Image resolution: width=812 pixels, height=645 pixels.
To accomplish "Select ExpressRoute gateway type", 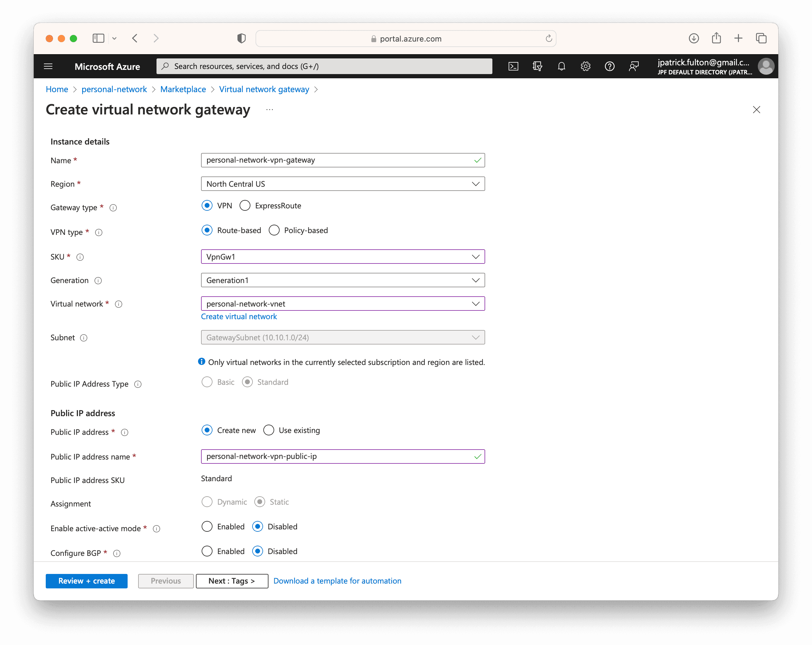I will (245, 206).
